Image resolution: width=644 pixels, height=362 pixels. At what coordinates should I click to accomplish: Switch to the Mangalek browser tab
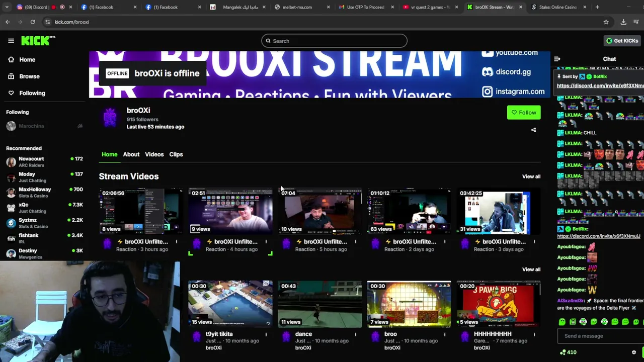pyautogui.click(x=237, y=7)
